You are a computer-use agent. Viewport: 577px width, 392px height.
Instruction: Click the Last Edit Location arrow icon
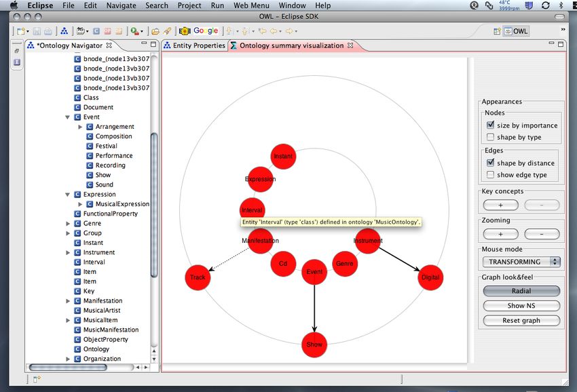(262, 31)
